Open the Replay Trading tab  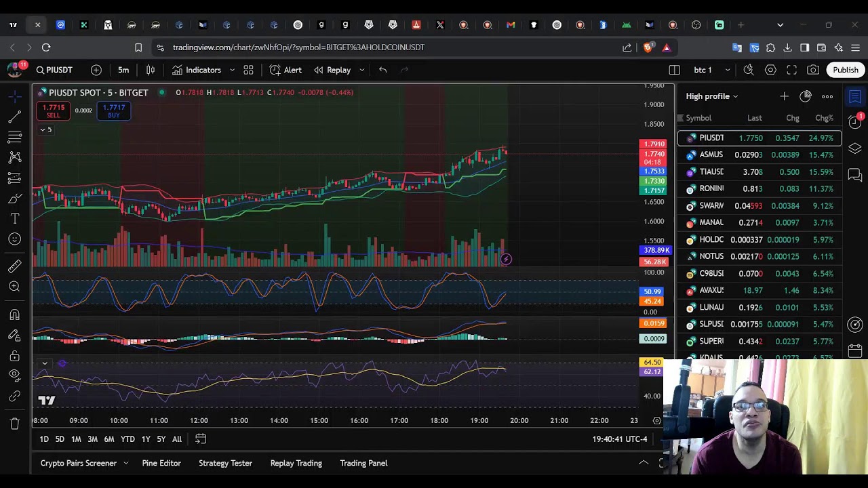(x=296, y=463)
